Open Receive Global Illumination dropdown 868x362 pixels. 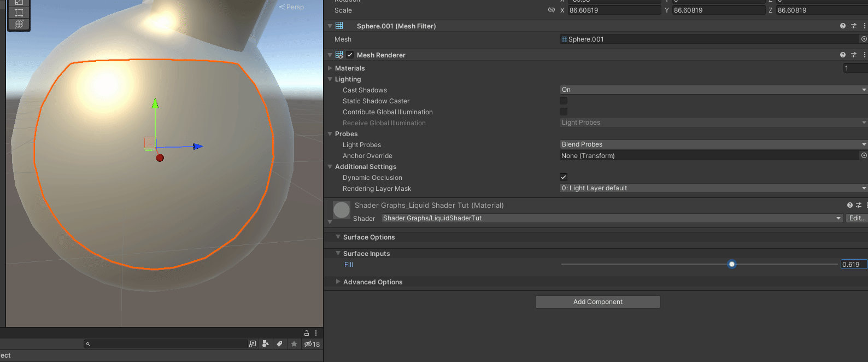point(714,122)
